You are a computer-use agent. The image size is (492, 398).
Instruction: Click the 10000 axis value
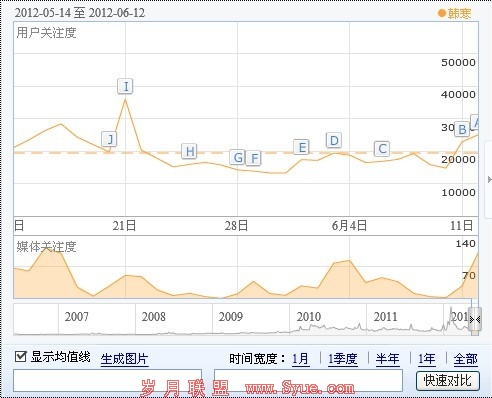(458, 193)
